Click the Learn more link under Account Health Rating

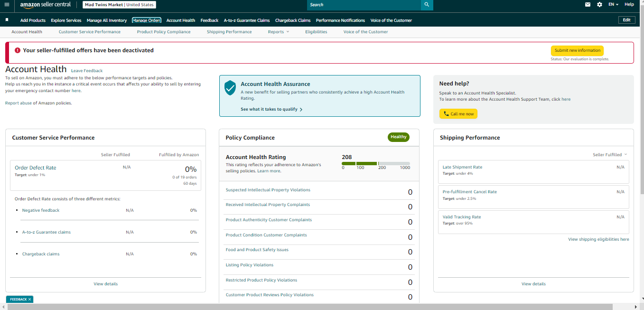click(x=269, y=171)
